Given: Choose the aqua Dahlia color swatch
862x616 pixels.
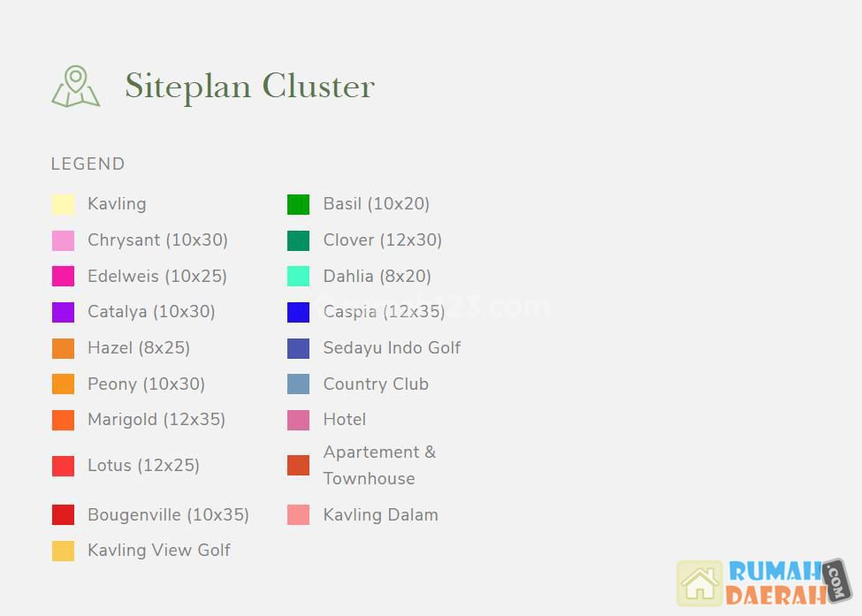Looking at the screenshot, I should point(298,277).
